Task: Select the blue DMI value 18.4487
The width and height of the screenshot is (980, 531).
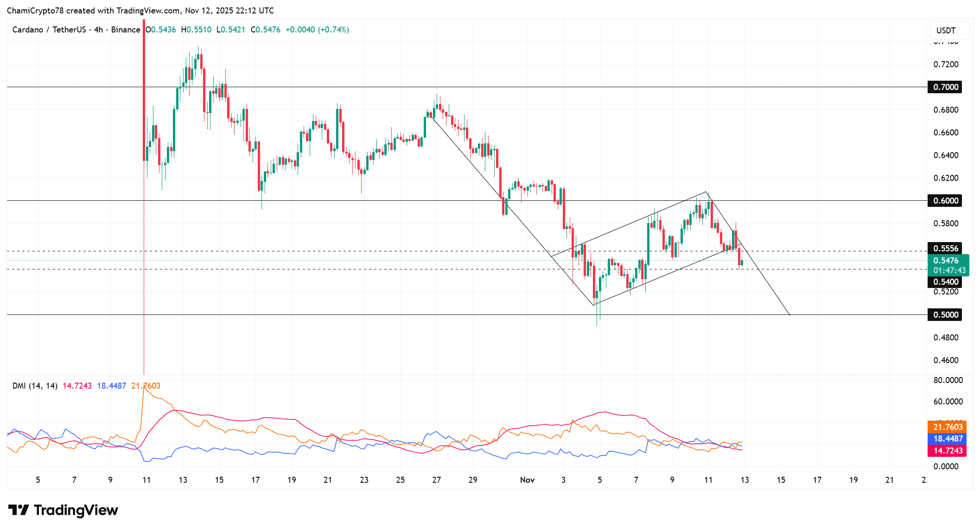Action: [111, 385]
